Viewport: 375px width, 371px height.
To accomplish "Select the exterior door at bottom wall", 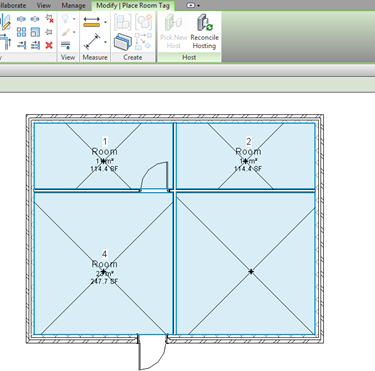I will (x=152, y=353).
